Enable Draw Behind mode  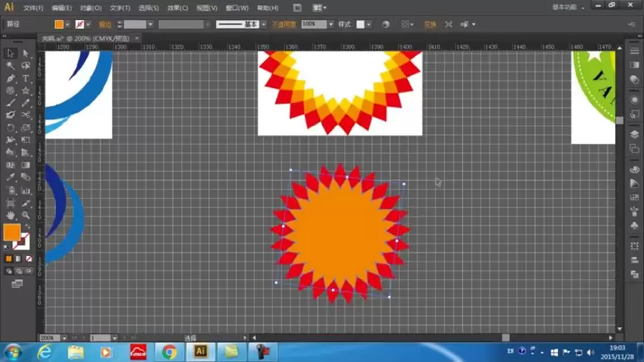point(19,271)
